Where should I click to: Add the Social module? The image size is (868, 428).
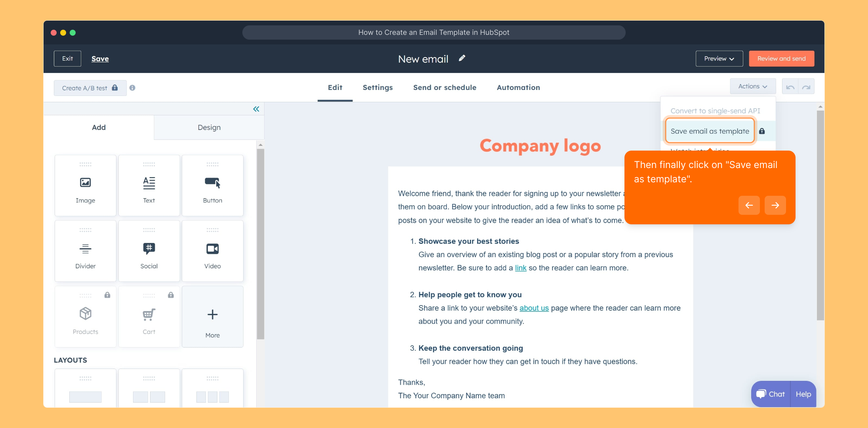[149, 251]
